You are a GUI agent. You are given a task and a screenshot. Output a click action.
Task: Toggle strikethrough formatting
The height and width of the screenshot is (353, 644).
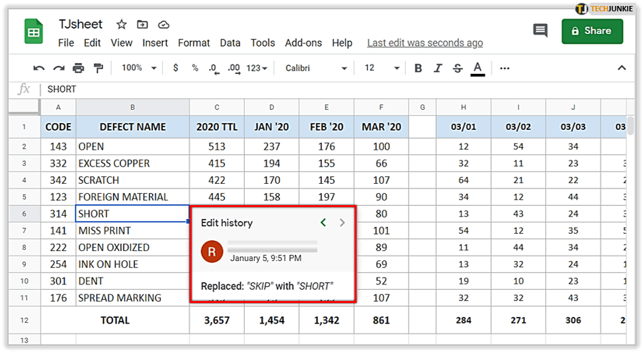click(x=457, y=68)
